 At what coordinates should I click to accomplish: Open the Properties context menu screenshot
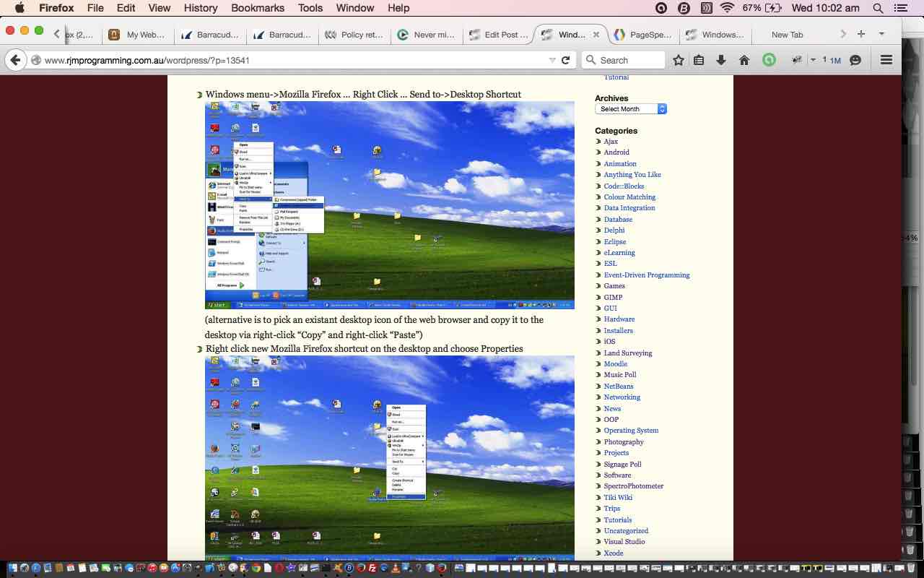click(x=390, y=458)
